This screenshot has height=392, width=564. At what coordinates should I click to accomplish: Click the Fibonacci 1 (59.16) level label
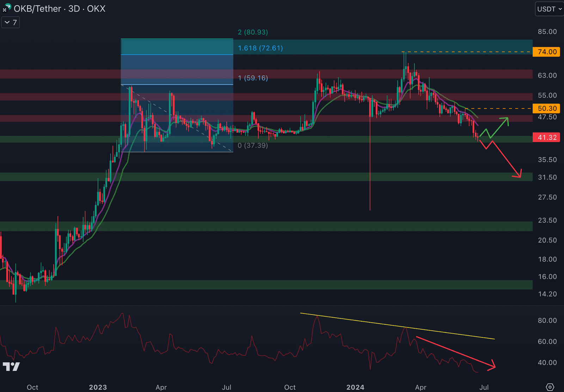253,78
